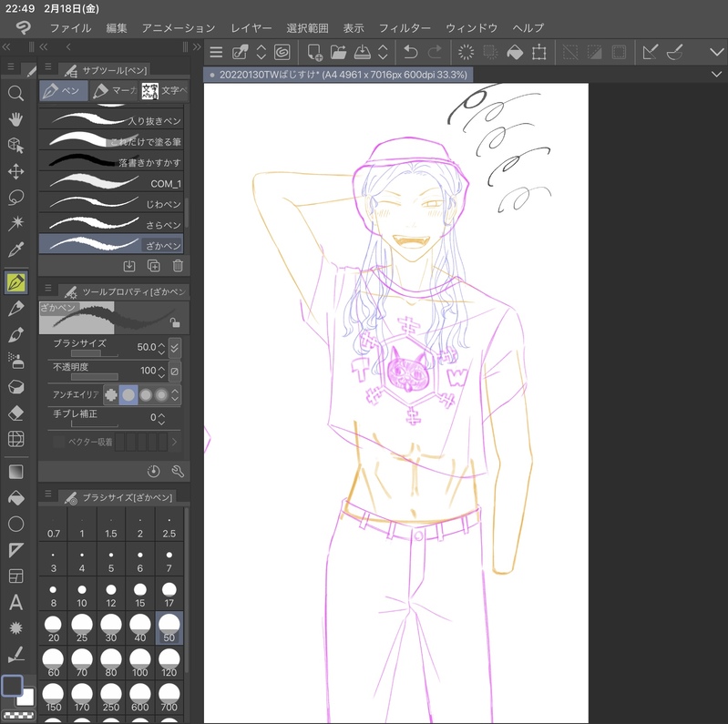Open the フィルター menu
Screen dimensions: 728x724
[x=405, y=28]
